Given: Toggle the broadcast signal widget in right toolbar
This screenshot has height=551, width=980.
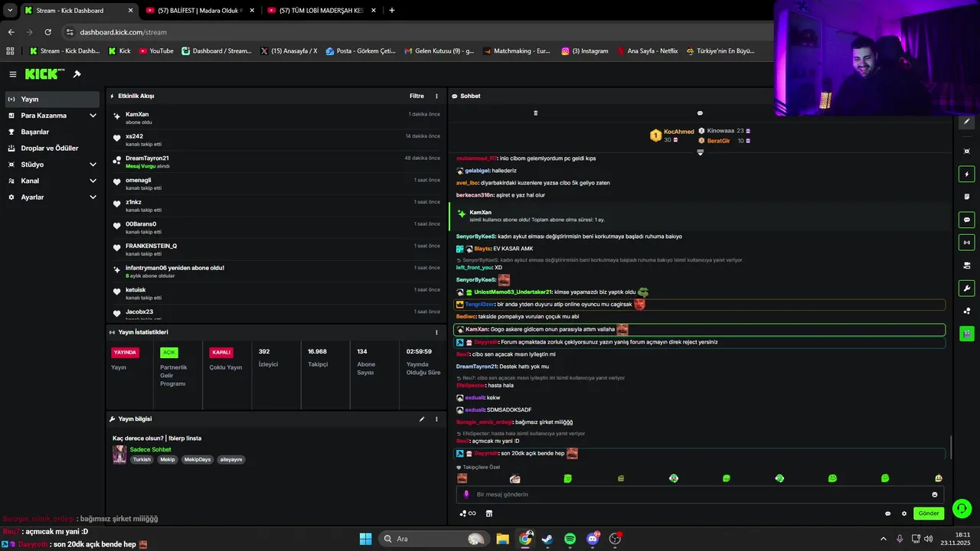Looking at the screenshot, I should 966,243.
